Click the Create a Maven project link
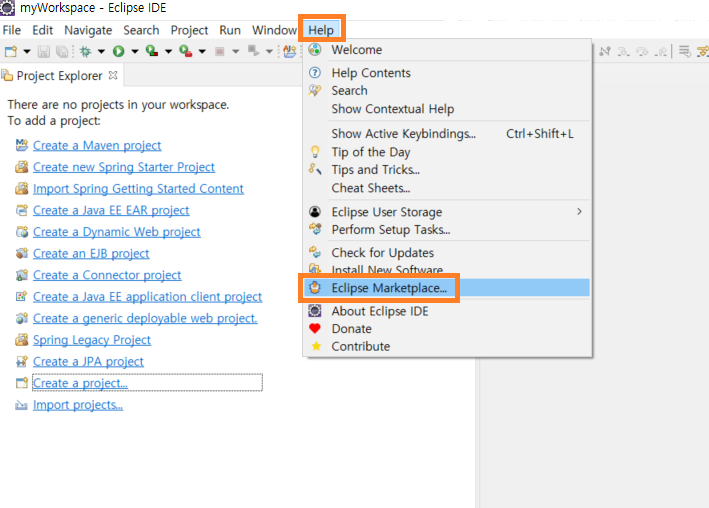This screenshot has width=709, height=508. coord(97,146)
